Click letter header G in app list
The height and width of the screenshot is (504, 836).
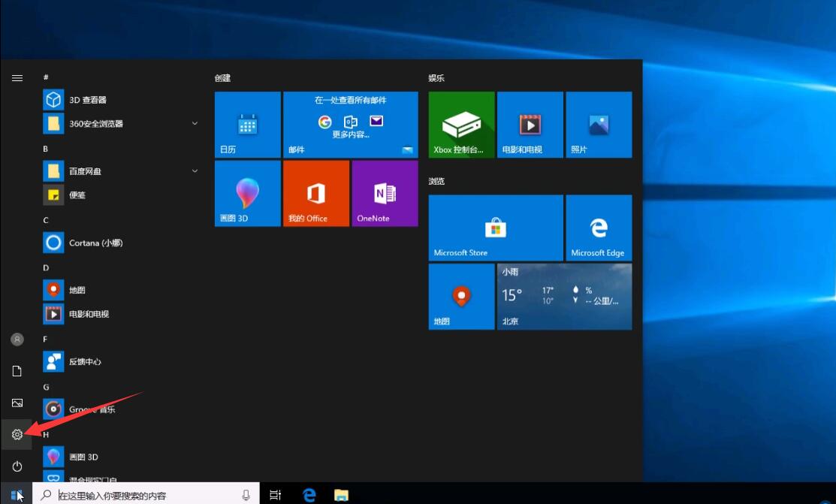click(x=46, y=387)
